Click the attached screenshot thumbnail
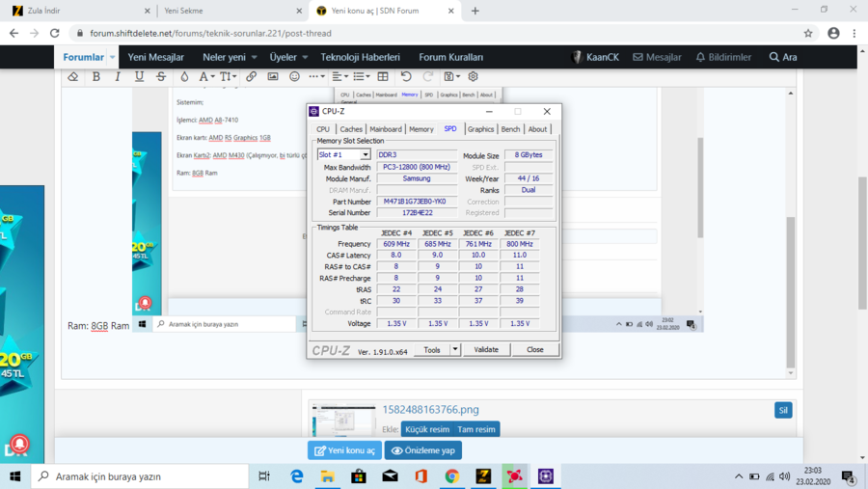This screenshot has height=489, width=868. point(343,421)
